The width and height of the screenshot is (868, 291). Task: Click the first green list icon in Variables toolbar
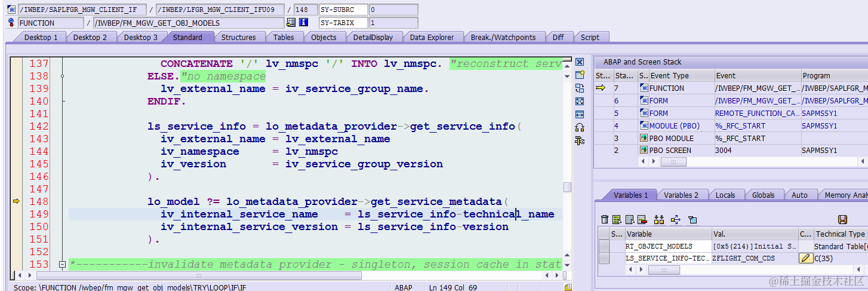click(617, 220)
